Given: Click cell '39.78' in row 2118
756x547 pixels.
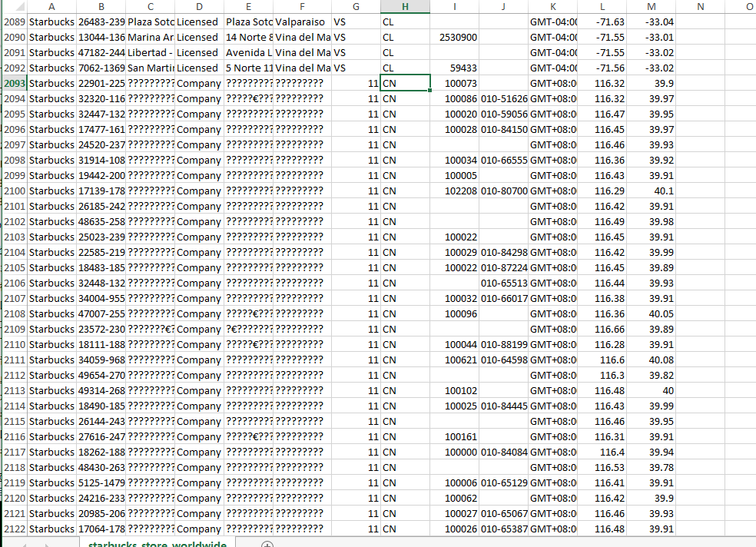Looking at the screenshot, I should pos(651,467).
